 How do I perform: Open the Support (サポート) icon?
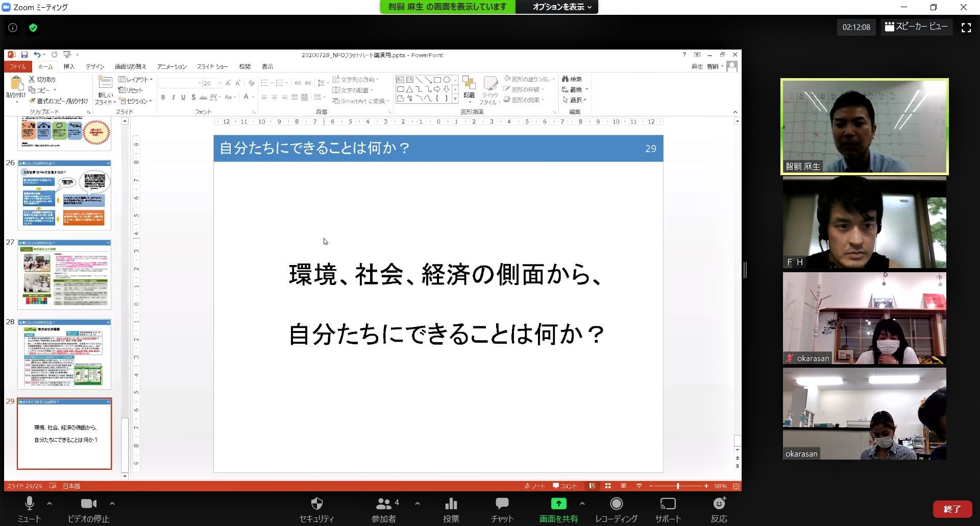668,509
